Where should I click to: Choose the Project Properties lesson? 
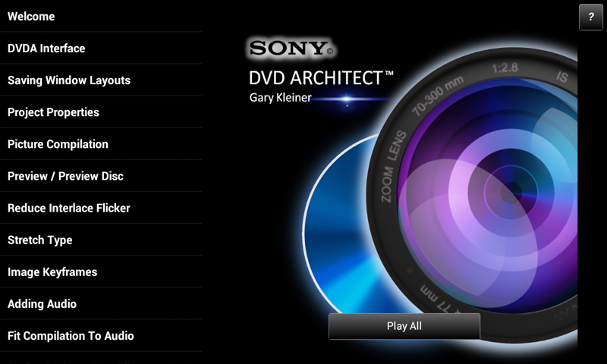point(101,112)
